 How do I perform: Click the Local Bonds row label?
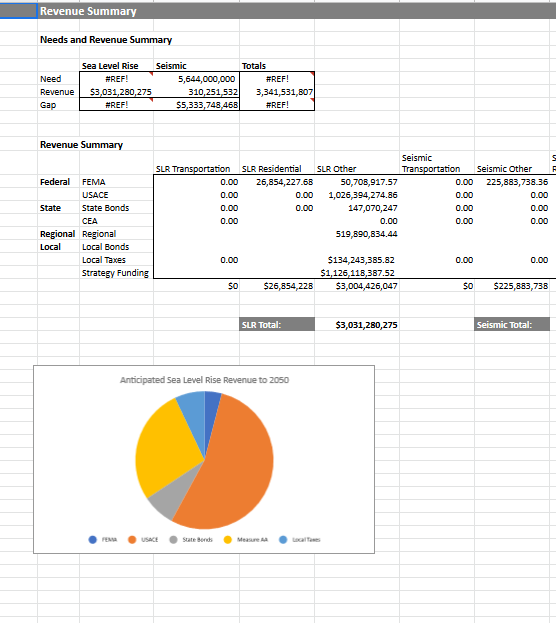(x=105, y=247)
